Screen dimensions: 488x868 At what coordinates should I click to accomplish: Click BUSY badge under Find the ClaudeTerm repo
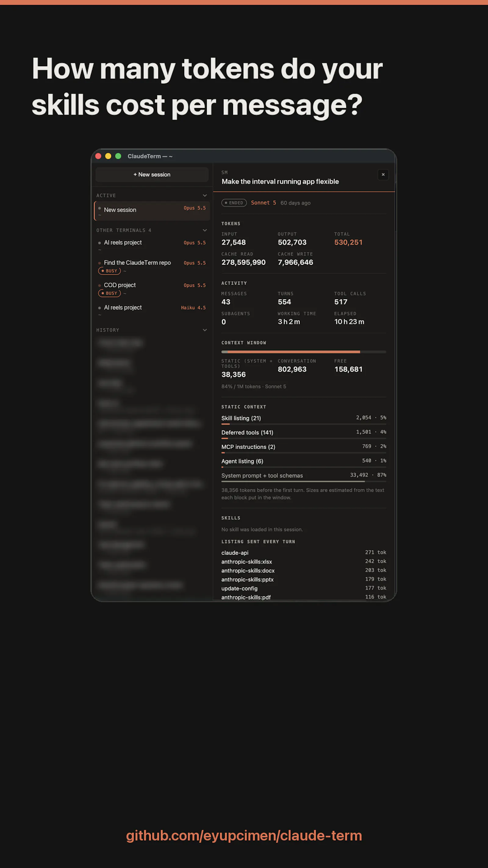[109, 271]
